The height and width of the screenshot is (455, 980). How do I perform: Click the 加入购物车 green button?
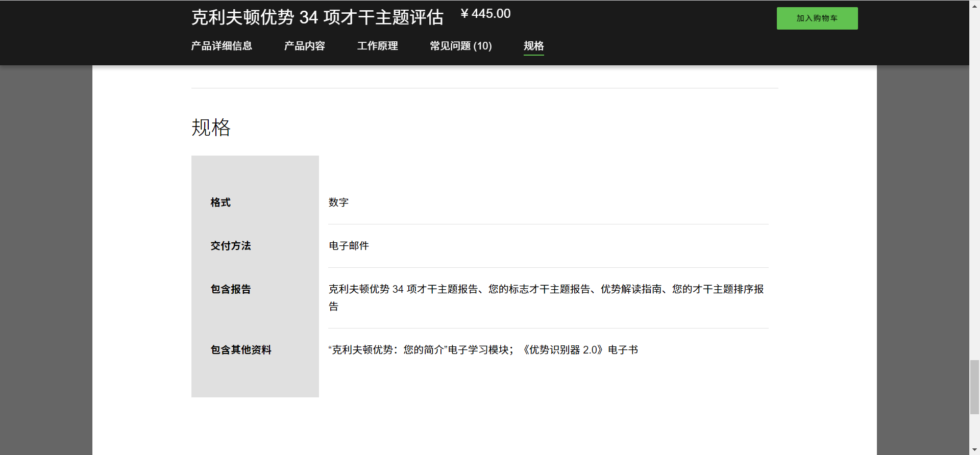click(x=817, y=18)
